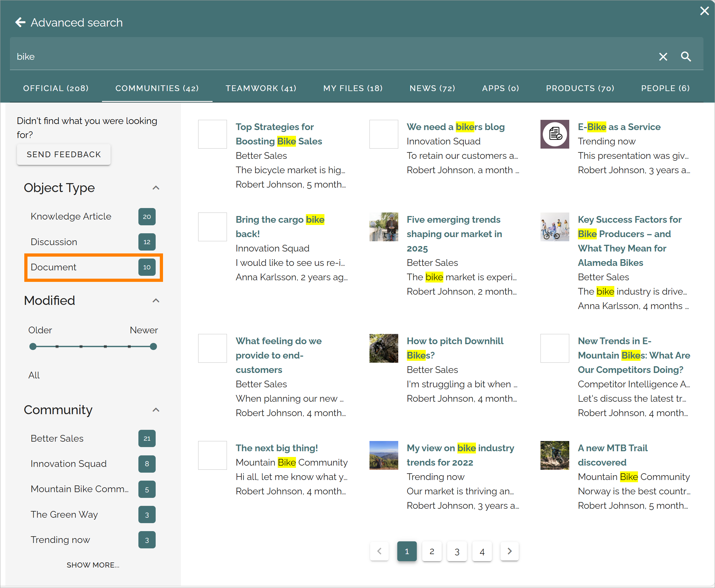Open 'Key Success Factors for Bike Producers' result

click(x=630, y=241)
